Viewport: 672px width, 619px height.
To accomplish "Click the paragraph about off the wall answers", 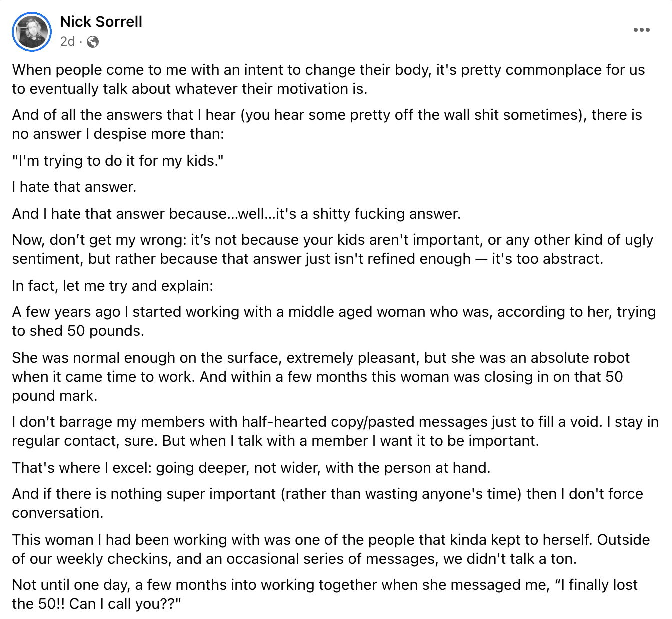I will 327,124.
